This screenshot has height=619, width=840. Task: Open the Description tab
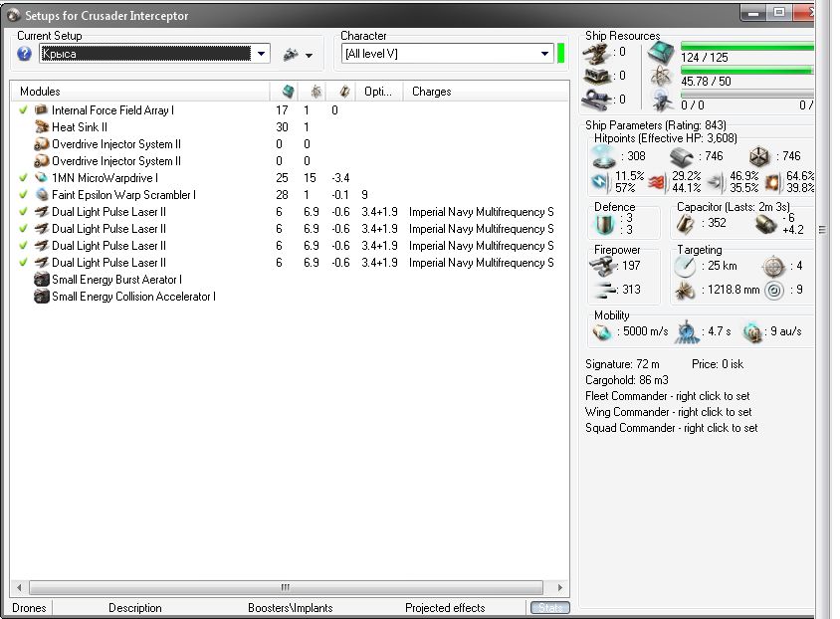click(x=135, y=608)
